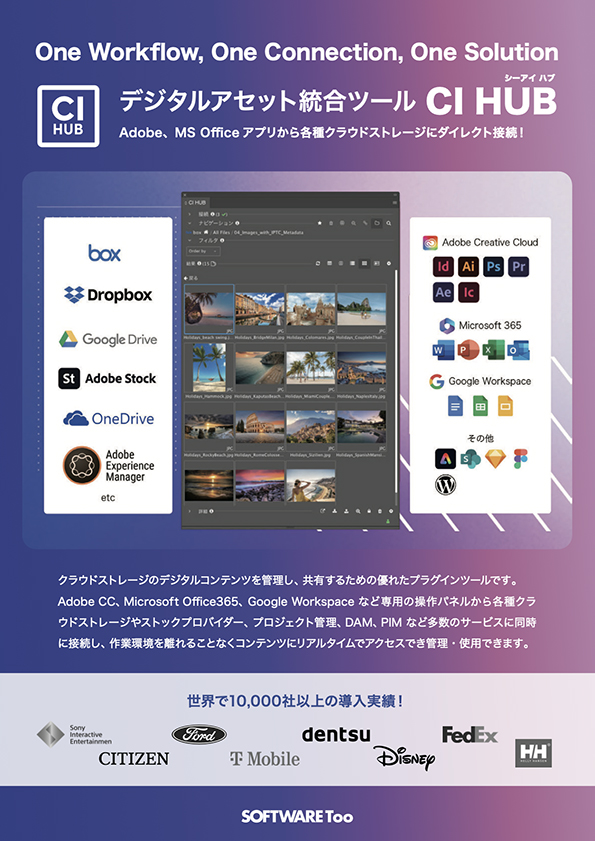Click the Microsoft Word icon
The image size is (595, 841).
[x=443, y=350]
